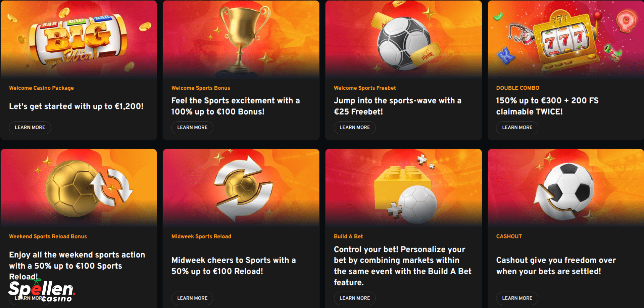
Task: Click Learn More under Welcome Casino Package
Action: click(x=30, y=128)
